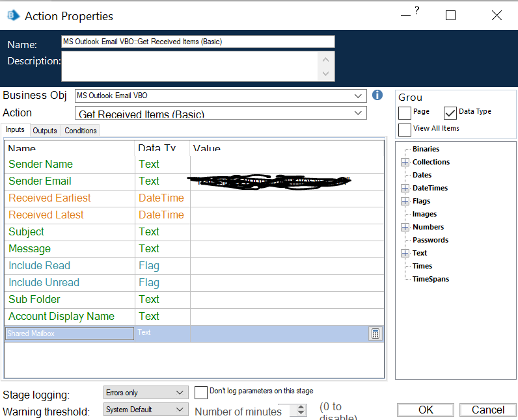This screenshot has height=420, width=518.
Task: Switch to the Outputs tab
Action: (45, 131)
